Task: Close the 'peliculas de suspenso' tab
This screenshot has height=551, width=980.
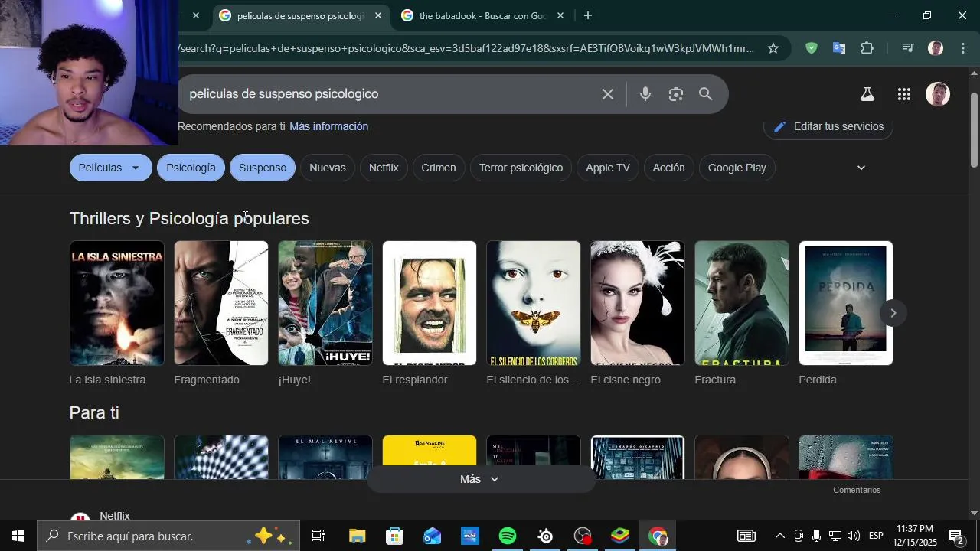Action: pyautogui.click(x=377, y=15)
